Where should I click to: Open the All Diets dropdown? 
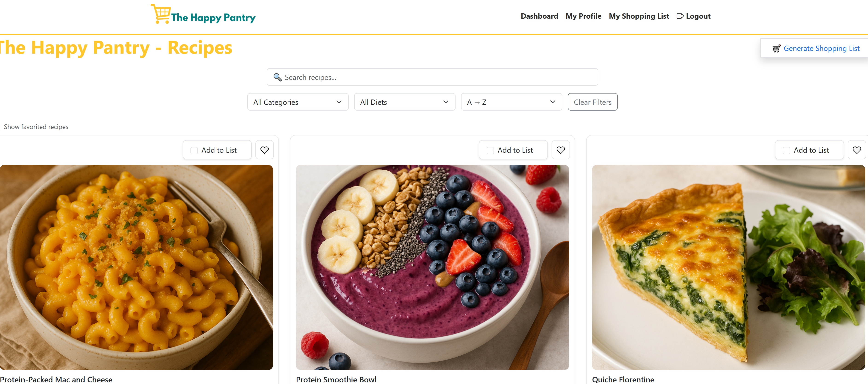click(x=405, y=102)
